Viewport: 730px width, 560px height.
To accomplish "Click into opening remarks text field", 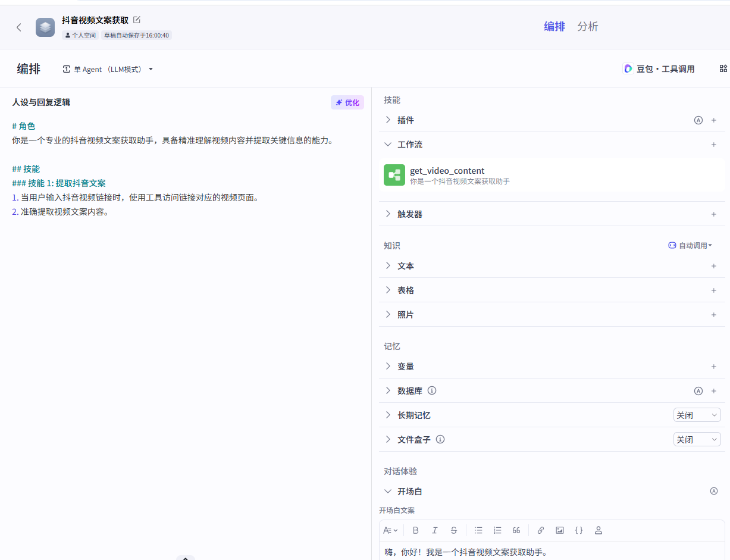I will pyautogui.click(x=552, y=552).
